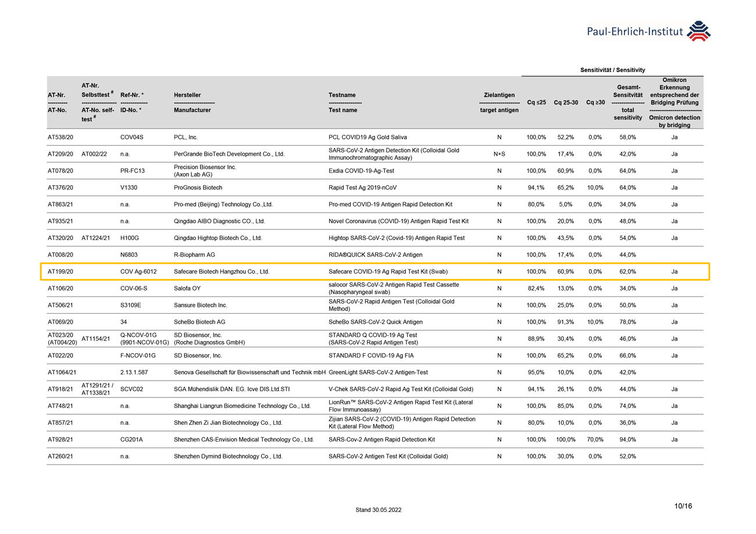The image size is (756, 534).
Task: Click the 10/16 page number indicator
Action: (x=683, y=506)
